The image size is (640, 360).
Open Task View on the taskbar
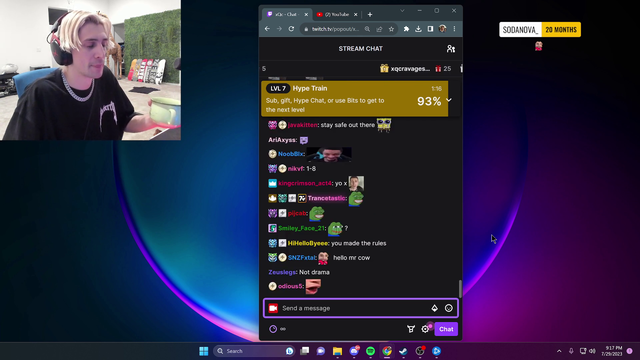[x=305, y=351]
